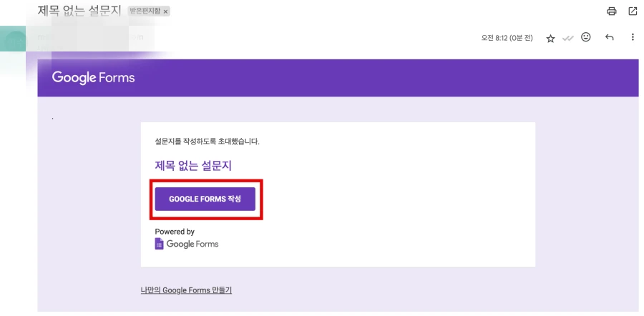Open the three-dot more options menu

(x=633, y=37)
